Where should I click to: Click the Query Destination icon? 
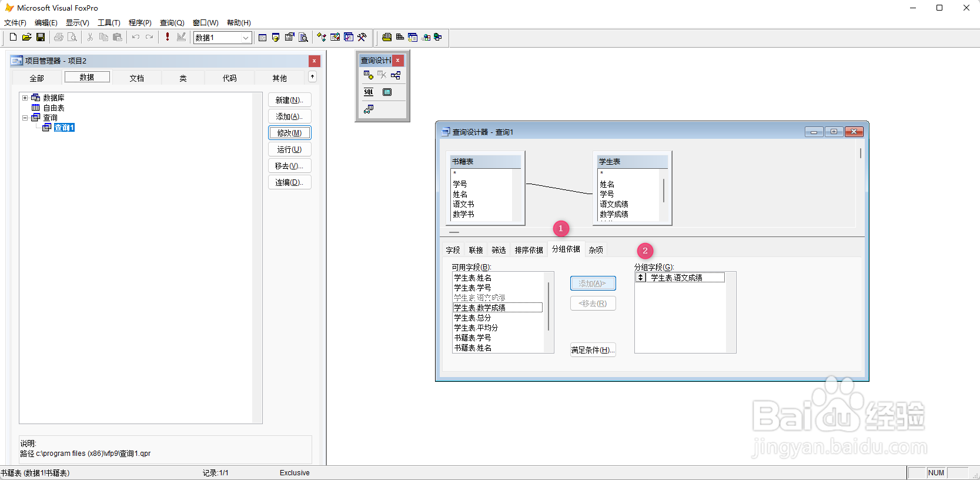coord(369,109)
